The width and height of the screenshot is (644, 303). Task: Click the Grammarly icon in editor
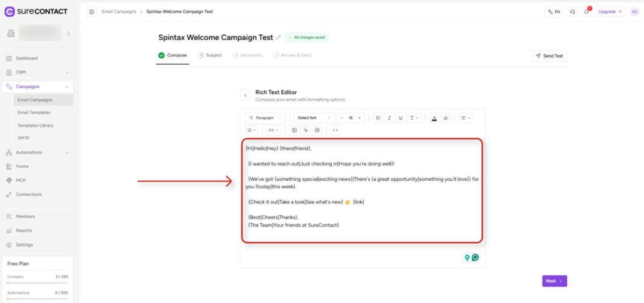pyautogui.click(x=475, y=257)
